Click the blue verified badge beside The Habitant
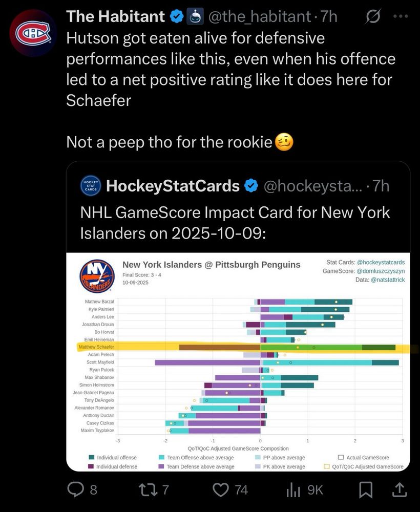The width and height of the screenshot is (420, 512). 177,17
